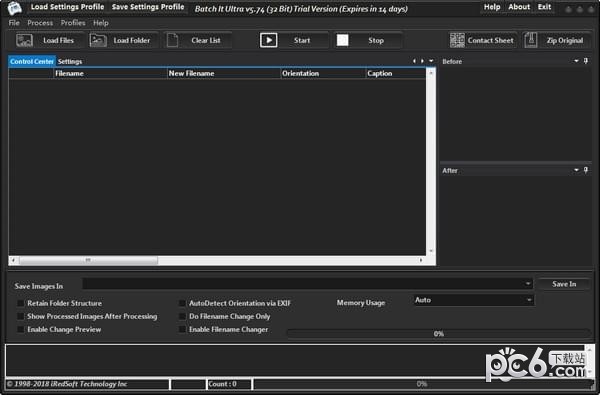Click Load Settings Profile button

67,7
